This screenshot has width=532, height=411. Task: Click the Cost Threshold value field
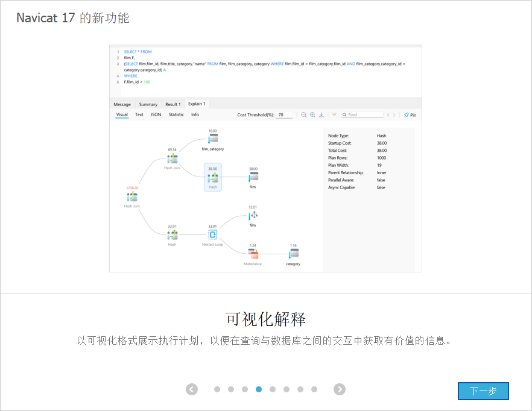284,115
